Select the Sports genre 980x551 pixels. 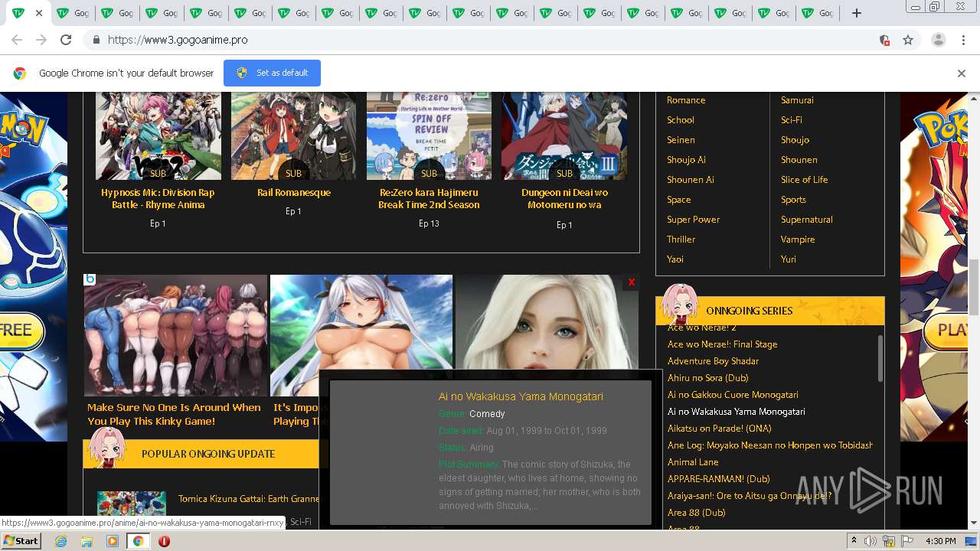[793, 200]
